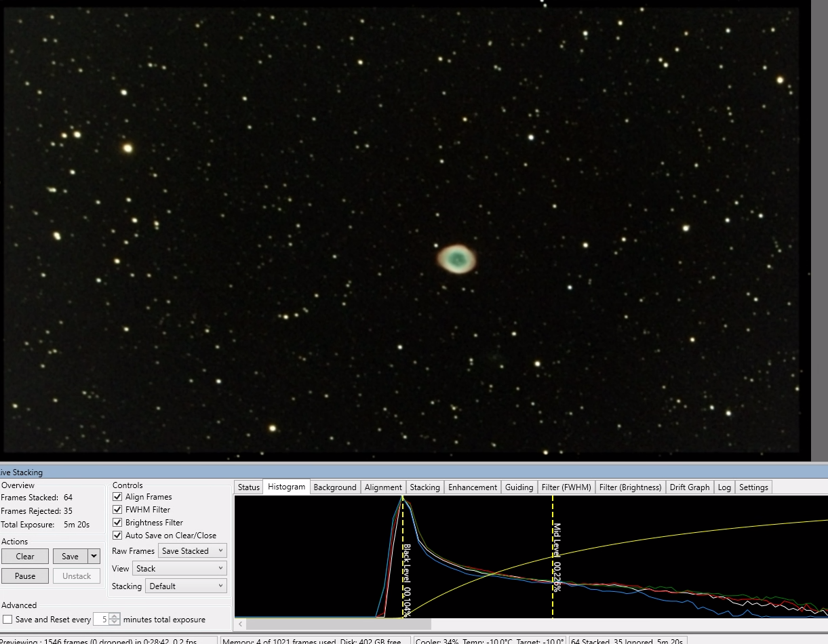Expand the Stacking Default dropdown

pos(186,586)
